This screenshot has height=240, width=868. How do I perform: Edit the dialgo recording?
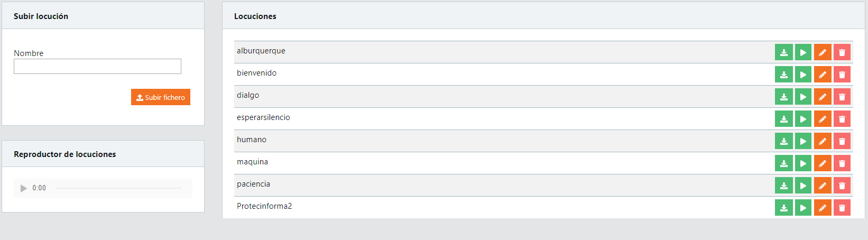823,97
